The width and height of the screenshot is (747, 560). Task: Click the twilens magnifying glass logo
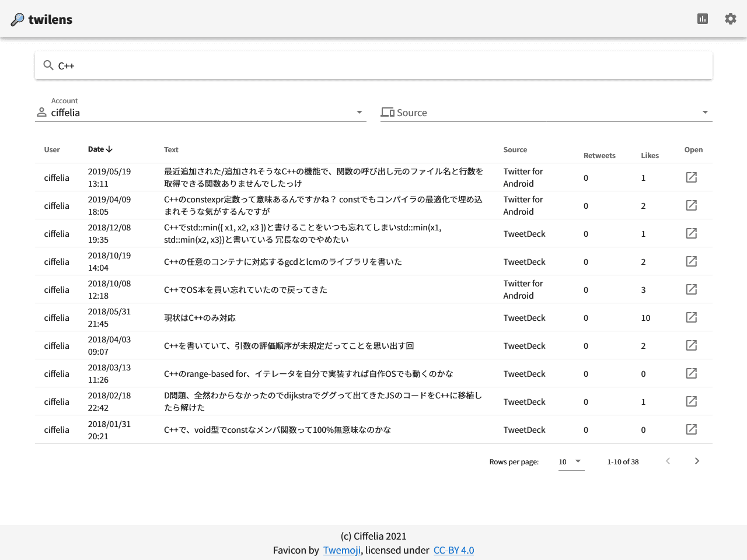[16, 18]
